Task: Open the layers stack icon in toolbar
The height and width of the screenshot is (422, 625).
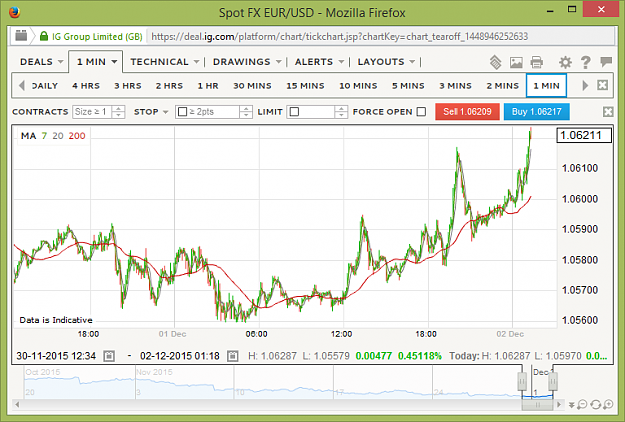Action: (495, 62)
